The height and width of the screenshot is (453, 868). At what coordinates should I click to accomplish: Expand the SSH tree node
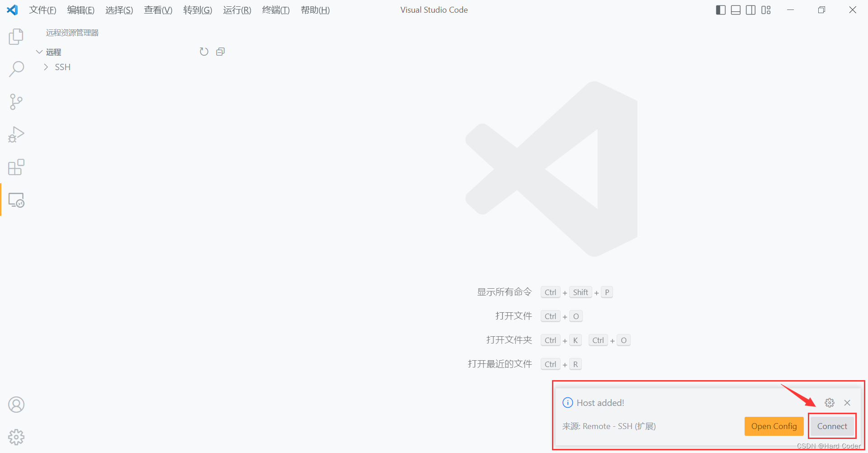point(46,67)
